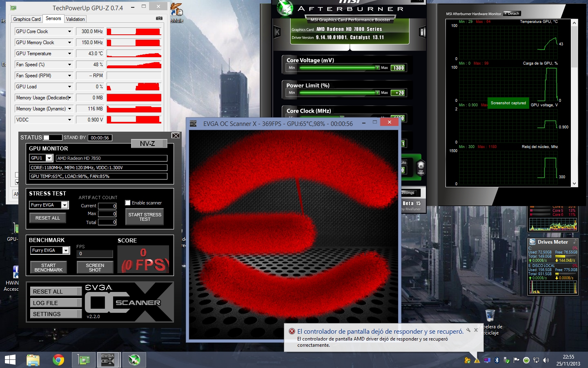Screen dimensions: 588x368
Task: Click the yellow warning triangle tray icon
Action: [x=477, y=360]
